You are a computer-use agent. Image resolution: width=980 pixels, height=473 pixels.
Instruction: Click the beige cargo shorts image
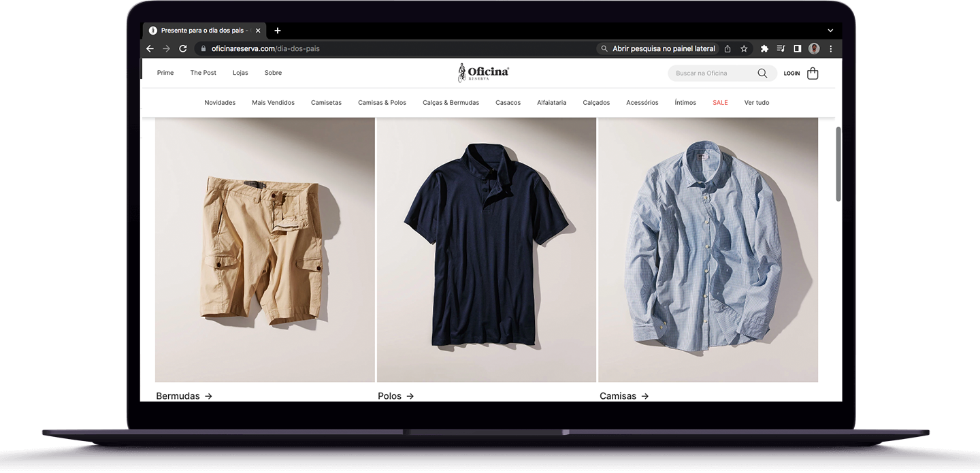click(265, 250)
